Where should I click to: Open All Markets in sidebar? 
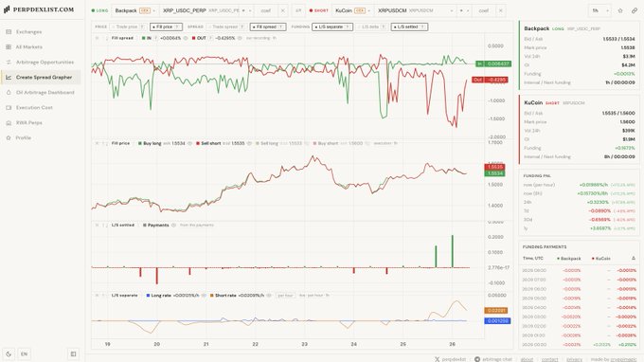click(x=41, y=46)
